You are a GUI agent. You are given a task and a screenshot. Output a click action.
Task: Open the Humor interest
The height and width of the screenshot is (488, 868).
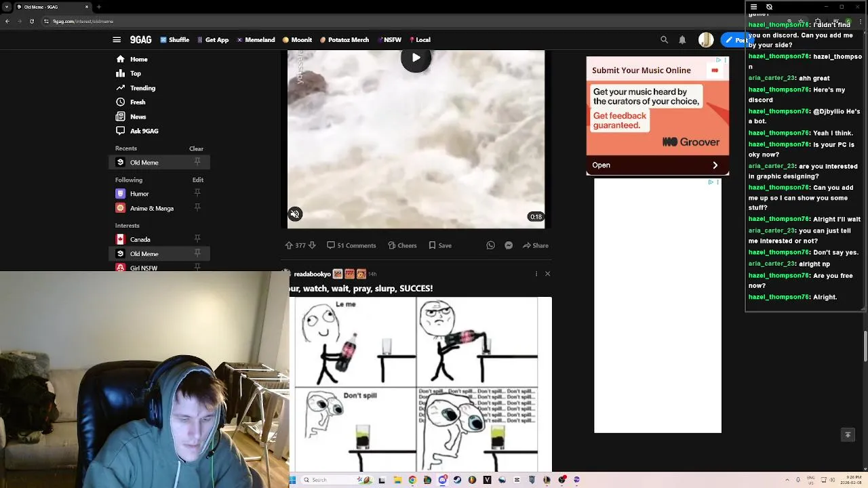click(x=139, y=194)
